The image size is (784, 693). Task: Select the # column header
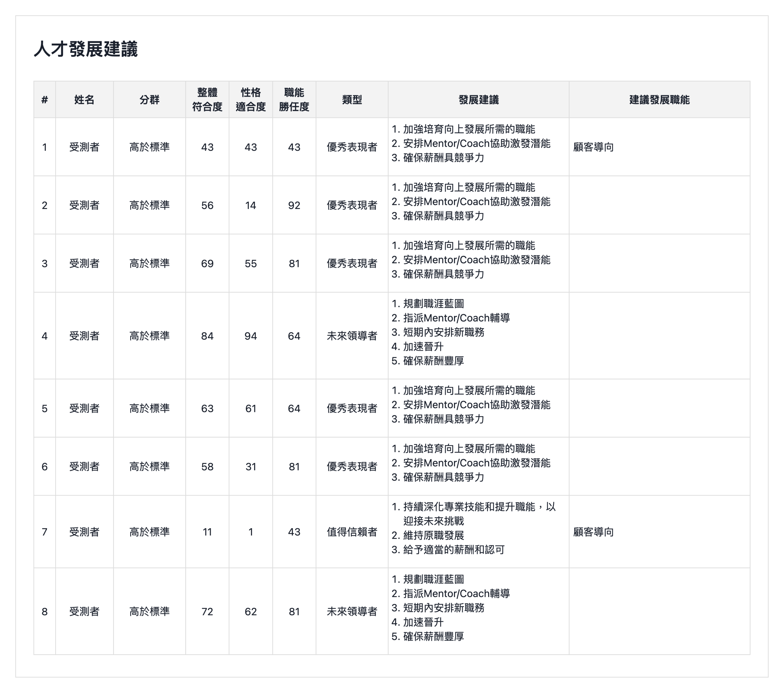tap(45, 100)
